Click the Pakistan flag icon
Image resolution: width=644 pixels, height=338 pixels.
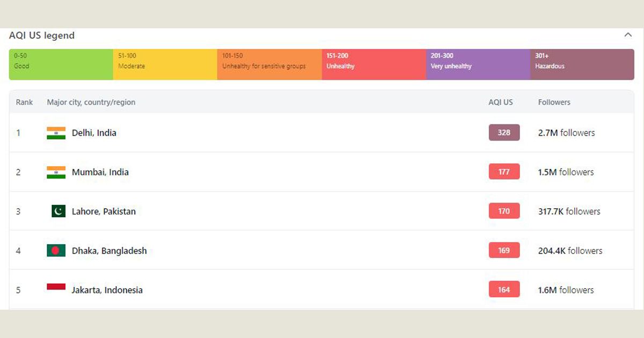click(58, 211)
